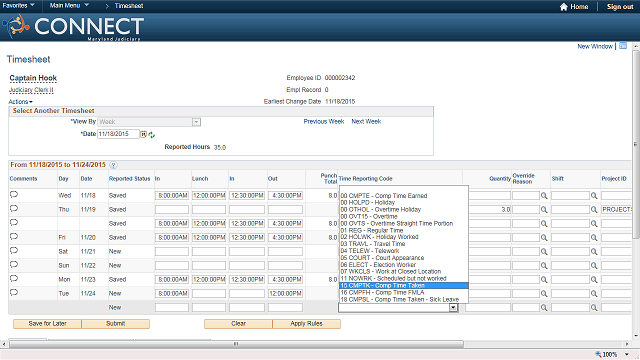
Task: Click the Judiciary Clerk II job title link
Action: coord(31,90)
